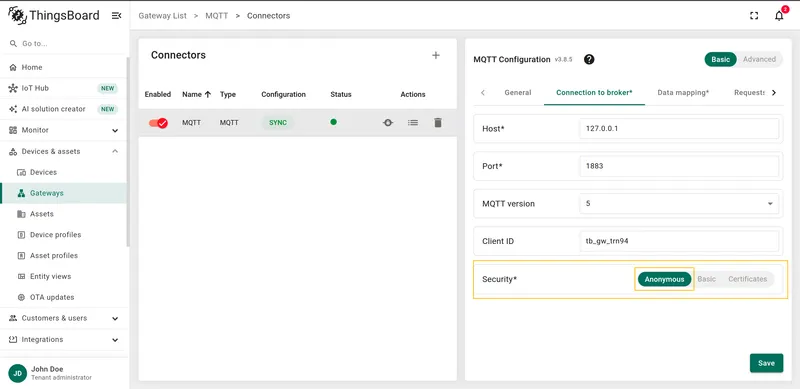Click the AI solution creator sparkle icon

tap(13, 109)
